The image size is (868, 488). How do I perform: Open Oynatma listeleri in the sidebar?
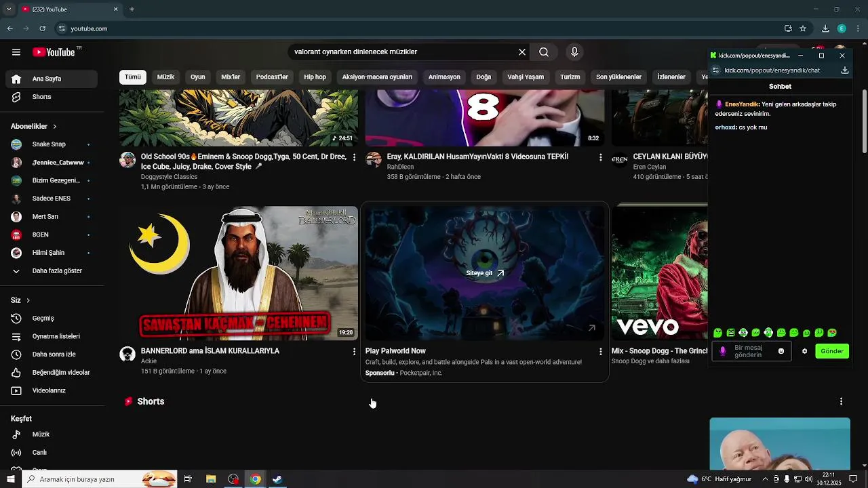click(x=52, y=336)
